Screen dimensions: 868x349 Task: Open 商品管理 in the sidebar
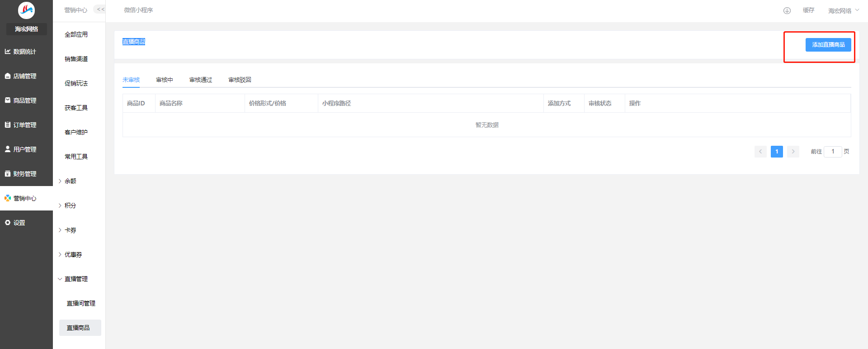point(26,100)
